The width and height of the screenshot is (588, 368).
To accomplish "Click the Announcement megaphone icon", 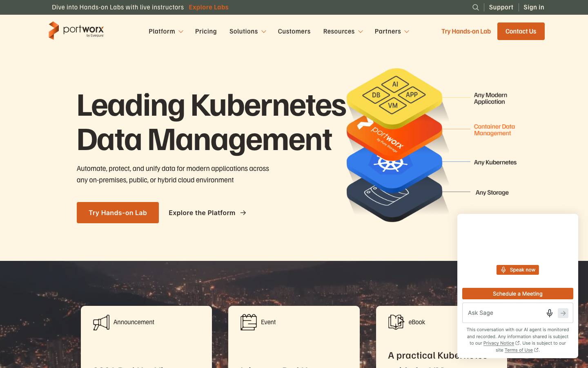I will 101,322.
